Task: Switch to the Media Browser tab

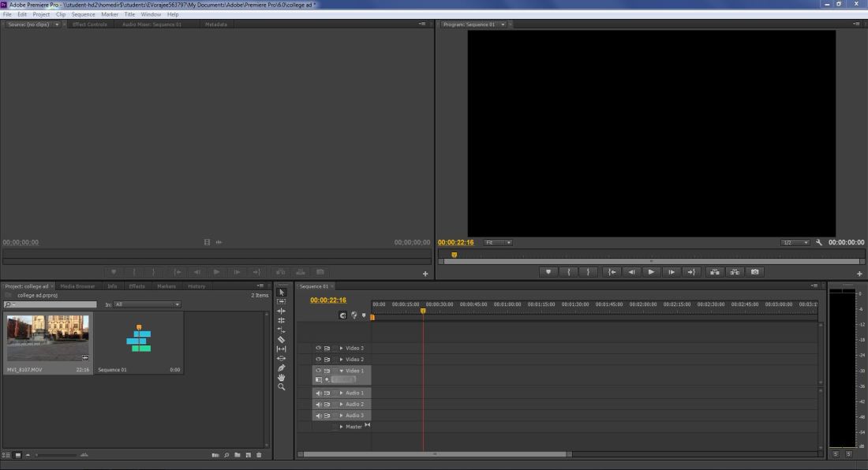Action: (77, 286)
